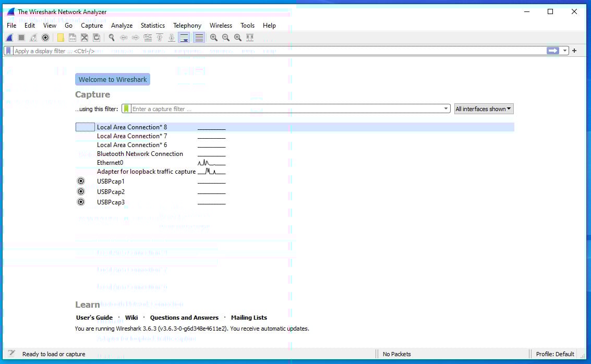Toggle auto-scroll during live capture icon
This screenshot has height=364, width=591.
pos(184,38)
